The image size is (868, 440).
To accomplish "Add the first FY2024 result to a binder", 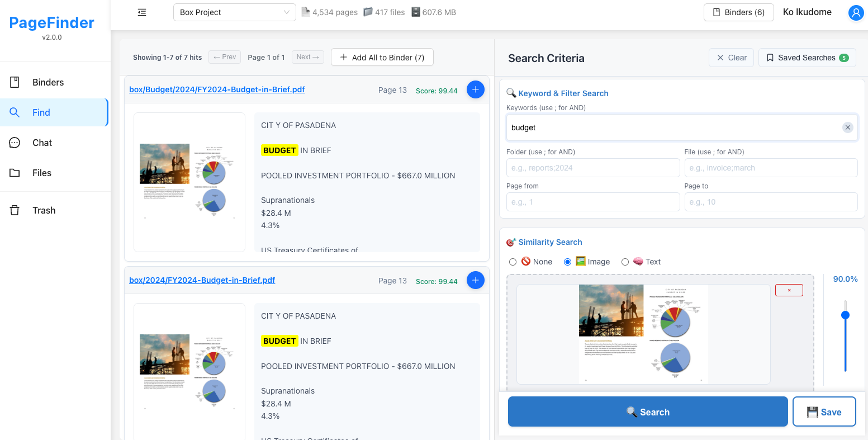I will pos(476,89).
